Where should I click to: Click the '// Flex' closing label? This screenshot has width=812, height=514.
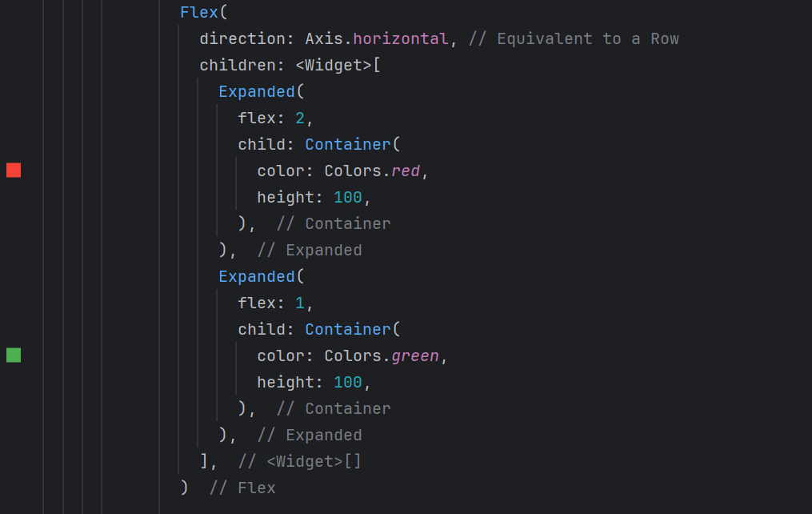pos(242,488)
